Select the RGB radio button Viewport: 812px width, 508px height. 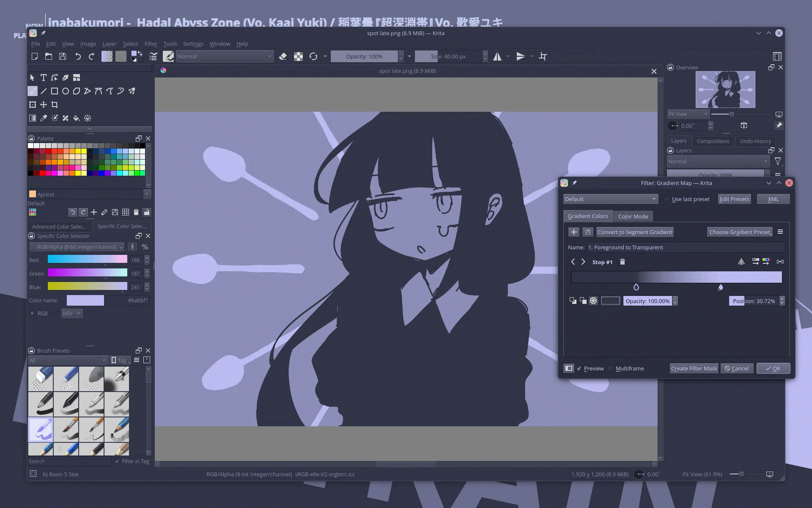click(x=32, y=313)
